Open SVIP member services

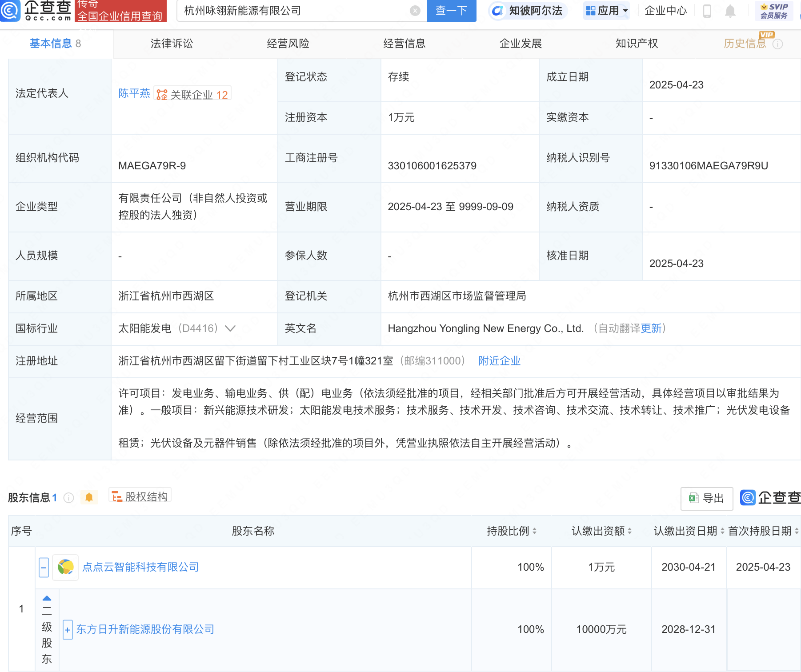pos(774,11)
